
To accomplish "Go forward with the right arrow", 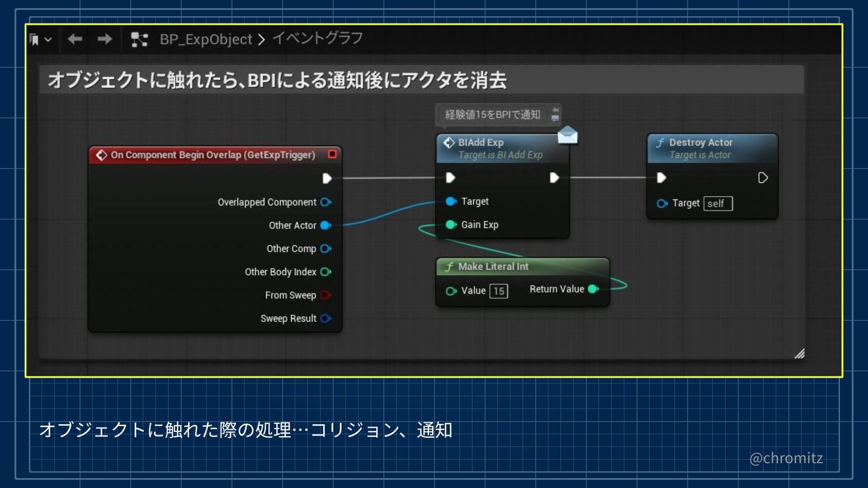I will tap(105, 39).
